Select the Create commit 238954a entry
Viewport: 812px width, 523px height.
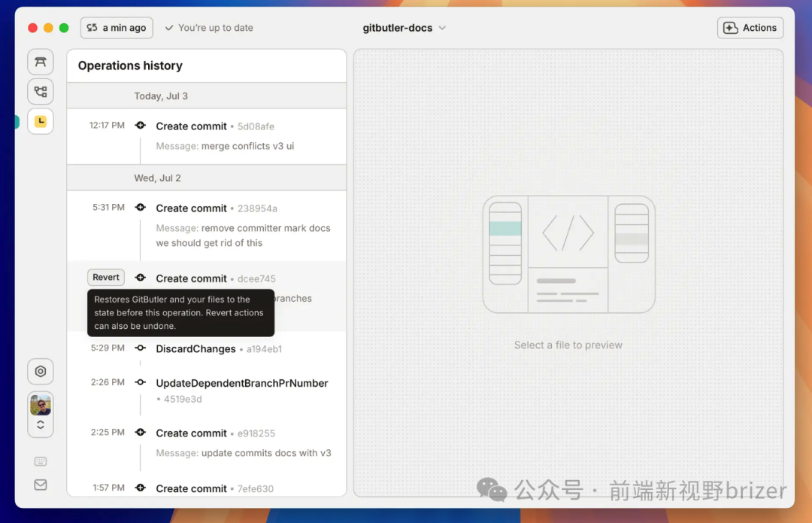[x=191, y=208]
